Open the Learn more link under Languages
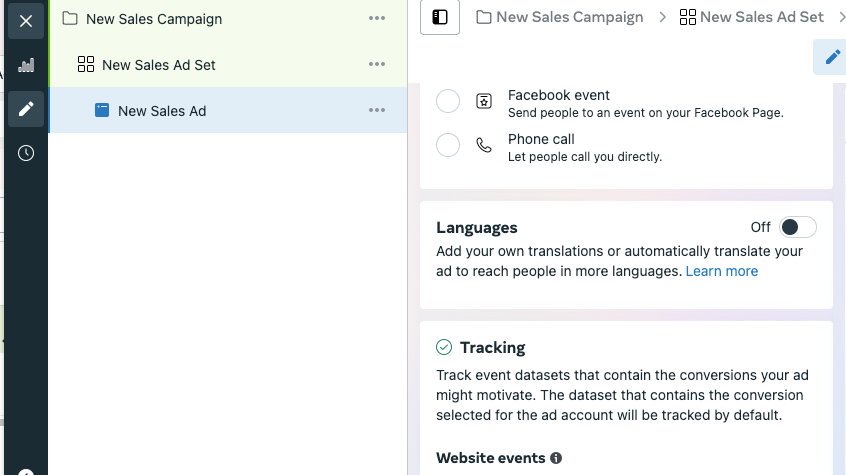Viewport: 846px width, 475px height. pos(721,271)
